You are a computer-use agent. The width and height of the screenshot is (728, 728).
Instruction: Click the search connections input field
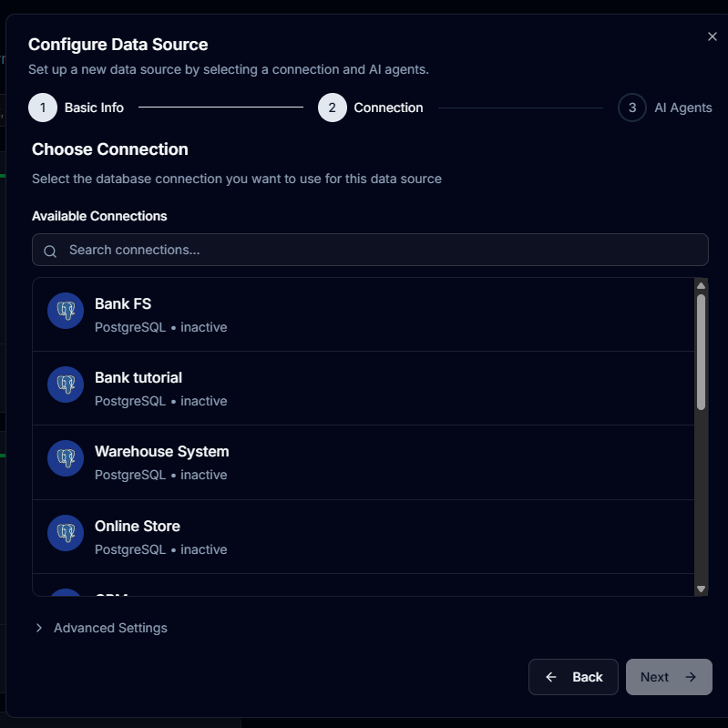click(x=370, y=250)
